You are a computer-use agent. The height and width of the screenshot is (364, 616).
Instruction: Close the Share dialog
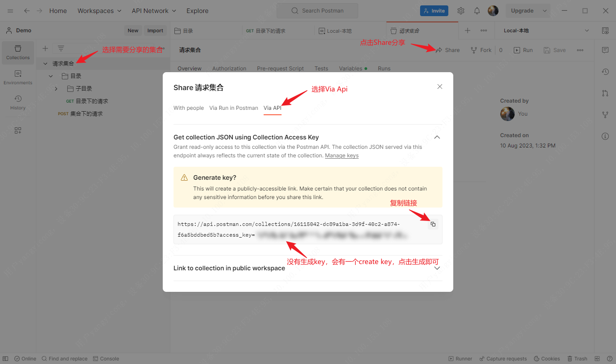coord(440,87)
